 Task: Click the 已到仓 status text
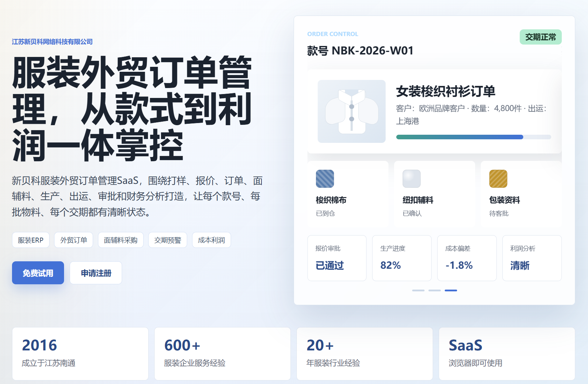coord(325,213)
